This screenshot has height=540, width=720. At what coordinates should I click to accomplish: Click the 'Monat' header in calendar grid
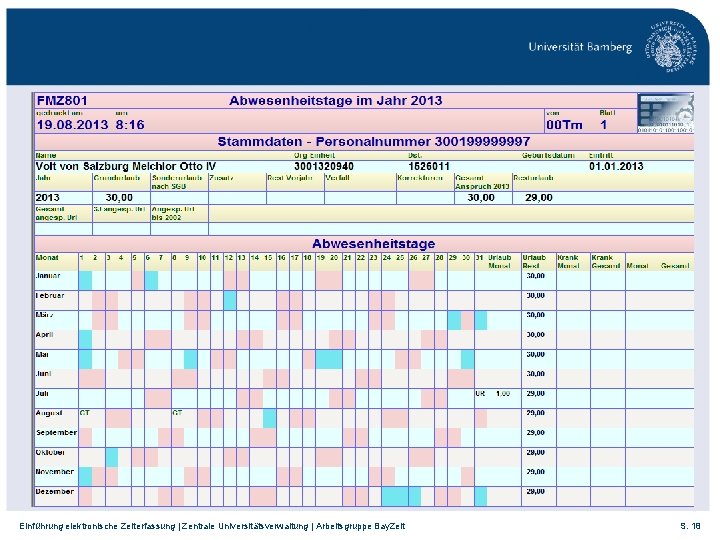[x=47, y=258]
